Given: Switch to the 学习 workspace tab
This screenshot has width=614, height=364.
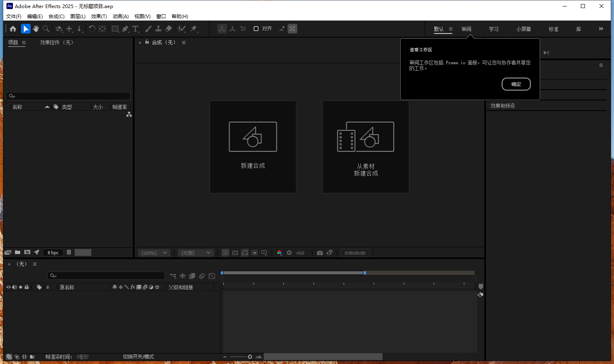Looking at the screenshot, I should click(493, 29).
